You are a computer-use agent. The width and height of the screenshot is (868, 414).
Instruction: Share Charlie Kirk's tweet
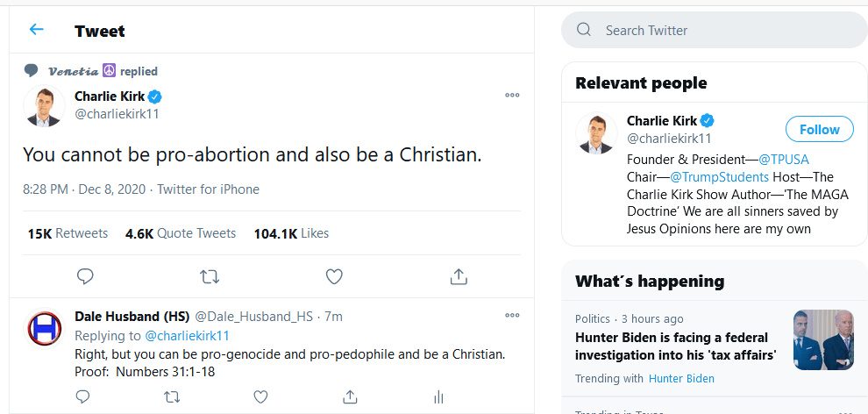coord(458,276)
